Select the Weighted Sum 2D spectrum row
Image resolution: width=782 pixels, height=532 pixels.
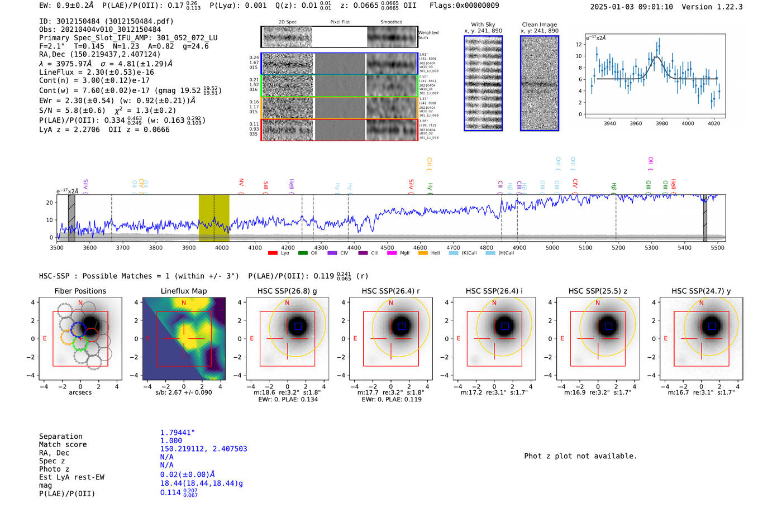(339, 37)
